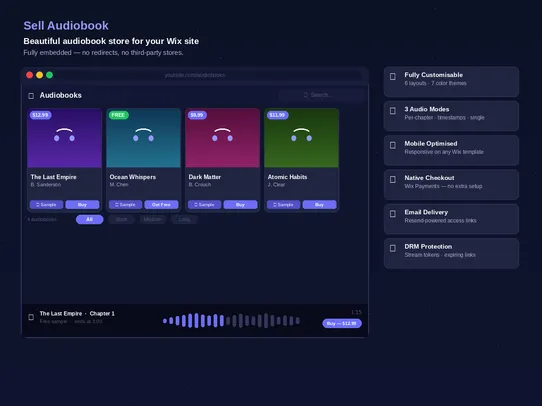Click the icon beside the Audiobooks heading

click(31, 96)
